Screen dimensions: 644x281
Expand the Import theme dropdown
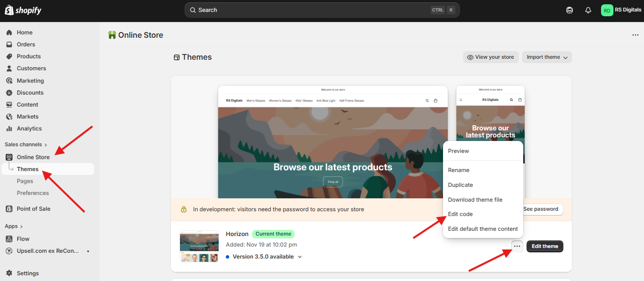coord(547,57)
